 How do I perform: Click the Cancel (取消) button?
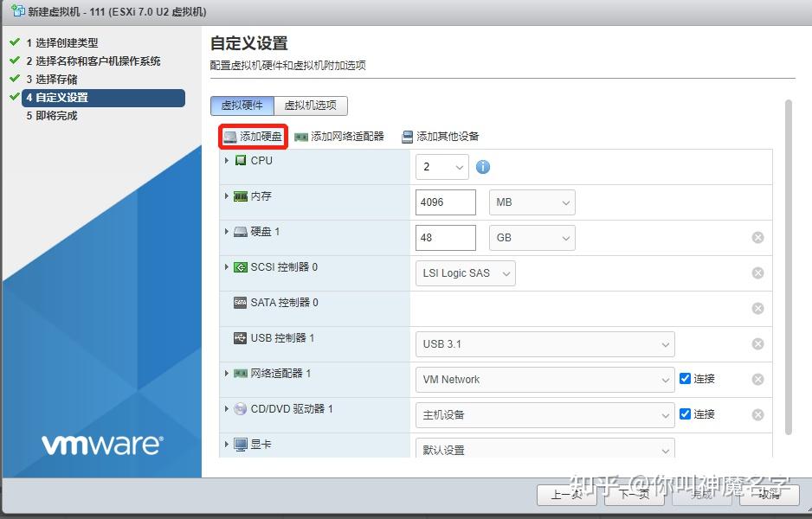(769, 495)
